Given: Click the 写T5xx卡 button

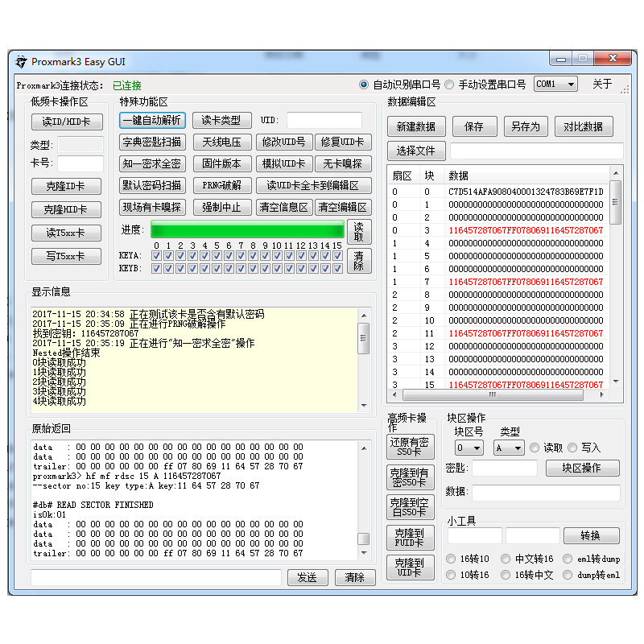Looking at the screenshot, I should pyautogui.click(x=66, y=256).
